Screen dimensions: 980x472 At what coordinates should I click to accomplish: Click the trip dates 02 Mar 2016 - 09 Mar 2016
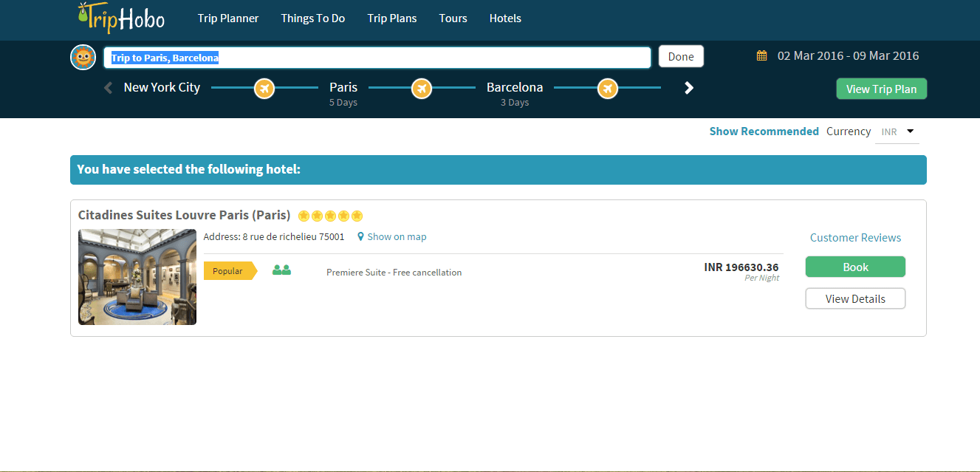[848, 56]
